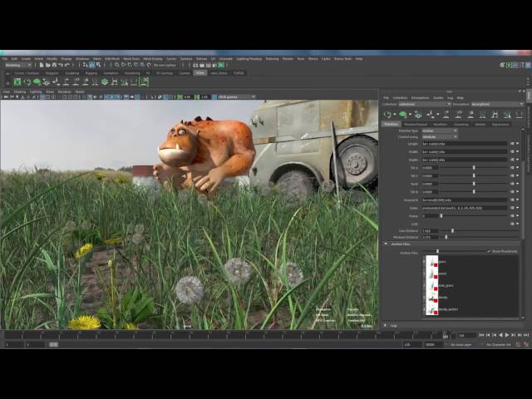Open the No Character Set dropdown
This screenshot has height=399, width=532.
[497, 344]
